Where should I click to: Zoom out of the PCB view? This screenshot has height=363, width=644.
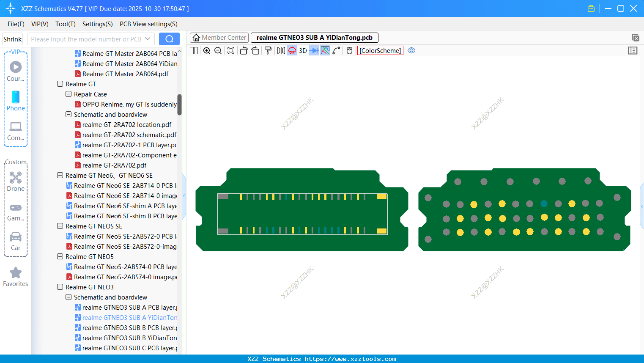pyautogui.click(x=218, y=51)
